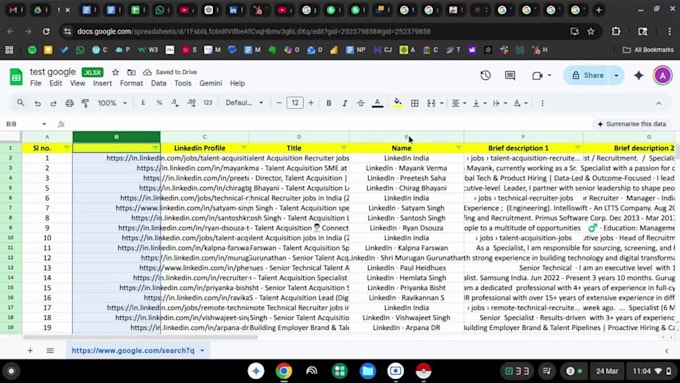Image resolution: width=680 pixels, height=383 pixels.
Task: Open the fill colour picker
Action: pos(397,103)
